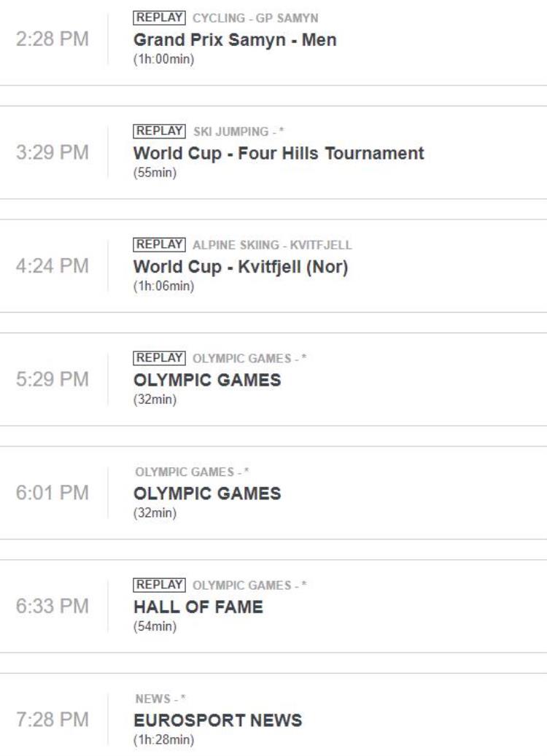Open the HALL OF FAME program
This screenshot has width=547, height=756.
pos(198,607)
